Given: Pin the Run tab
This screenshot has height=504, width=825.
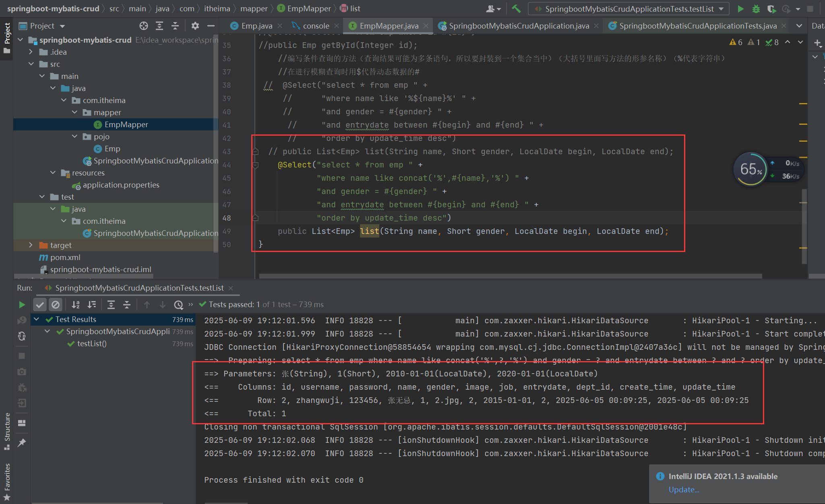Looking at the screenshot, I should tap(22, 442).
